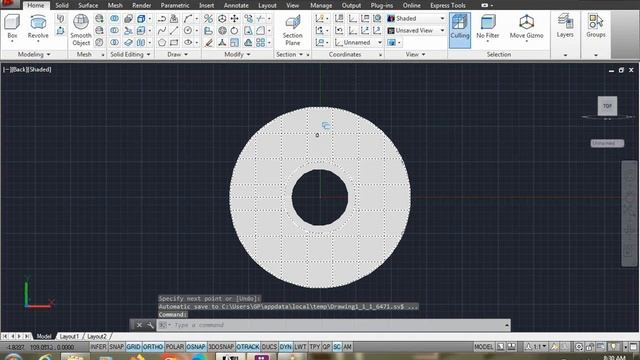Toggle OSNAP in status bar
Screen dimensions: 640x360
196,347
